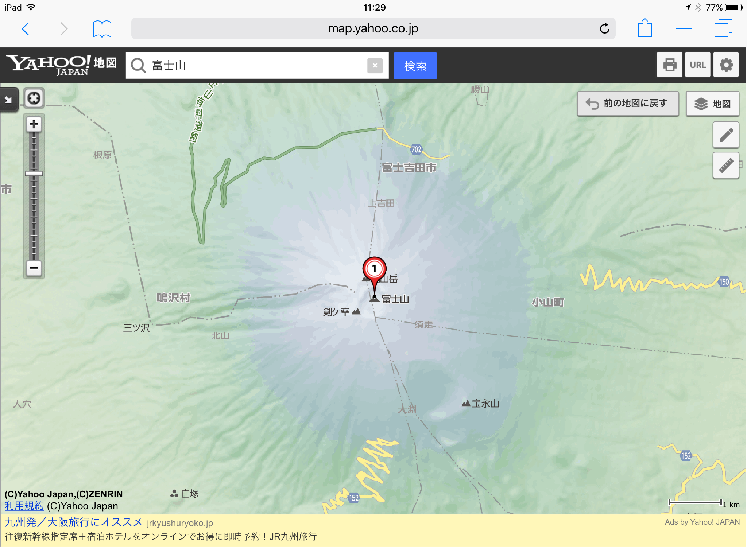Screen dimensions: 747x560
Task: Click the print icon button
Action: [670, 65]
